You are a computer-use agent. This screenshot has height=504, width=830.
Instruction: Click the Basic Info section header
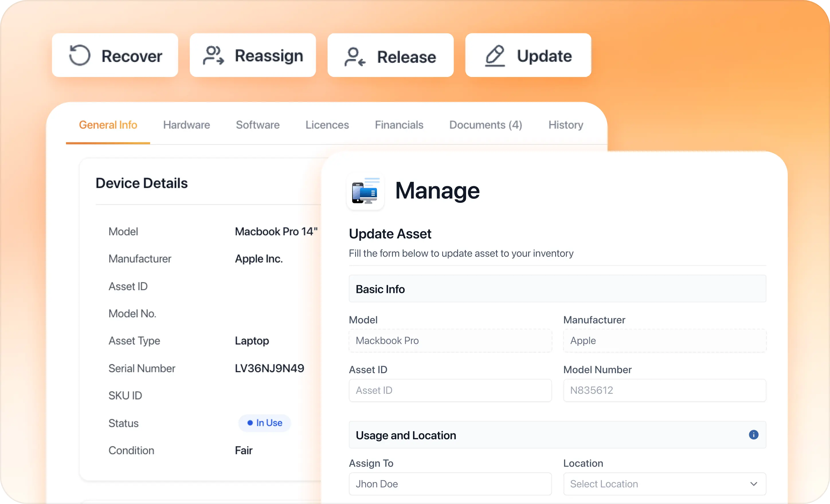pos(557,289)
